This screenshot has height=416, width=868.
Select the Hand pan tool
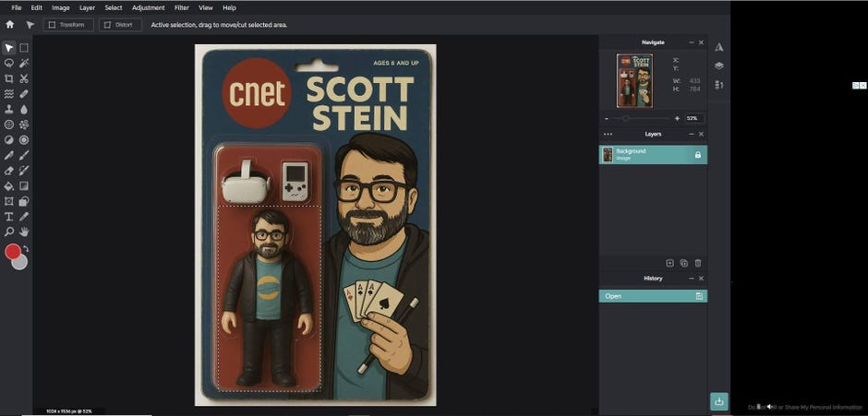24,232
